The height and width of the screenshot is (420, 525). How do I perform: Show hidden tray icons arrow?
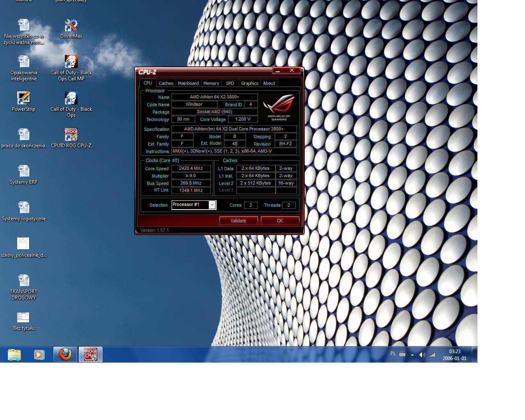(x=412, y=355)
